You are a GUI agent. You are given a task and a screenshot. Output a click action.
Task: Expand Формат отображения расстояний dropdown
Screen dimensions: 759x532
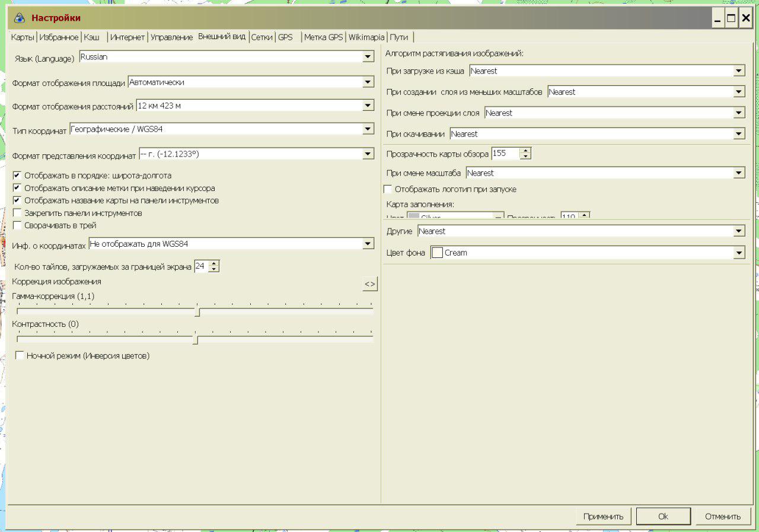(x=368, y=106)
